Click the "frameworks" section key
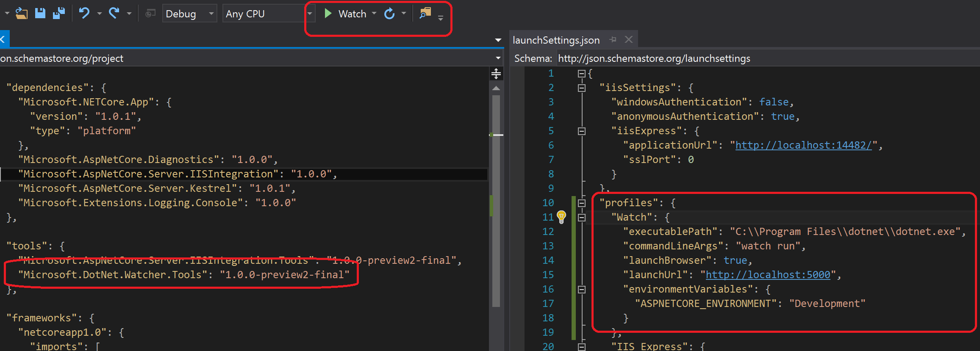 pos(44,318)
